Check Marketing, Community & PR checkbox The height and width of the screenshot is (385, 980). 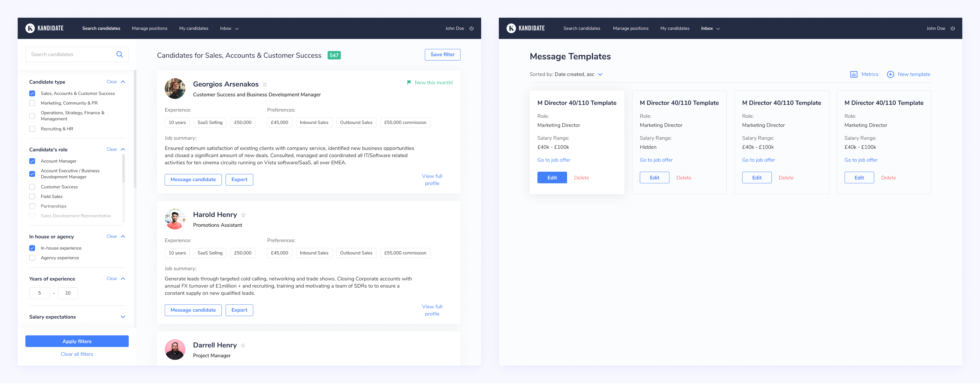click(x=32, y=103)
